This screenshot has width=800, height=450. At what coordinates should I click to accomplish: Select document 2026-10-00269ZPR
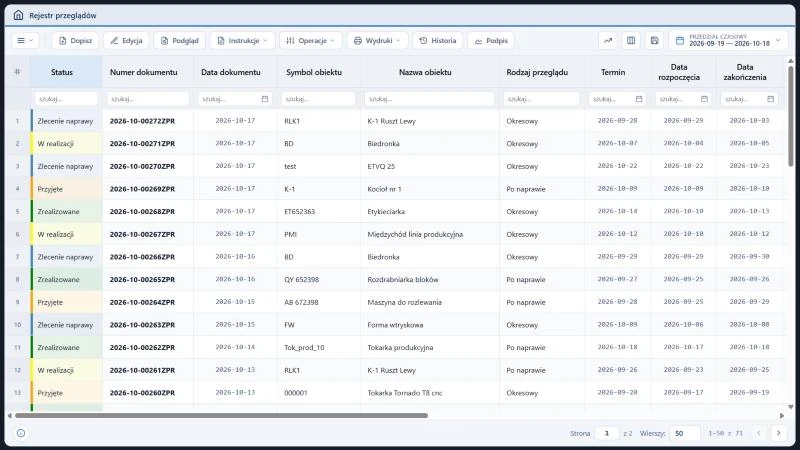[x=142, y=189]
